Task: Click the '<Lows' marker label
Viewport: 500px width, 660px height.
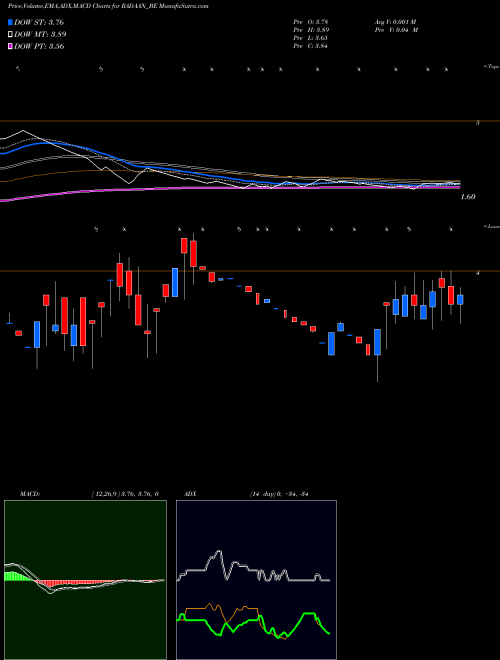Action: 492,226
